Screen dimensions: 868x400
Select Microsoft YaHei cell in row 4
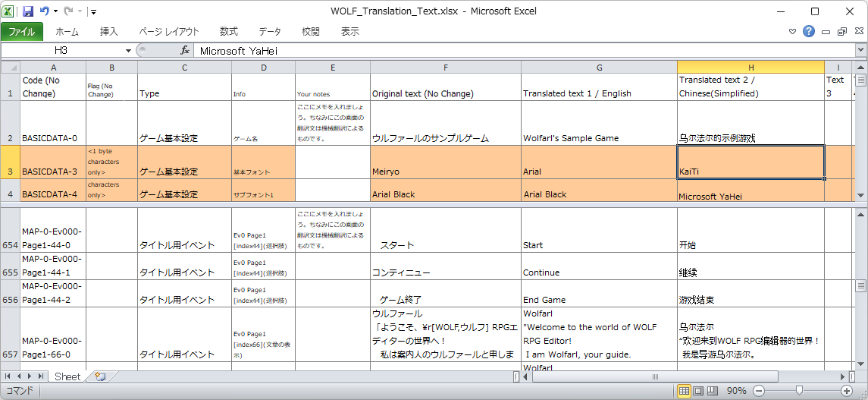tap(750, 190)
